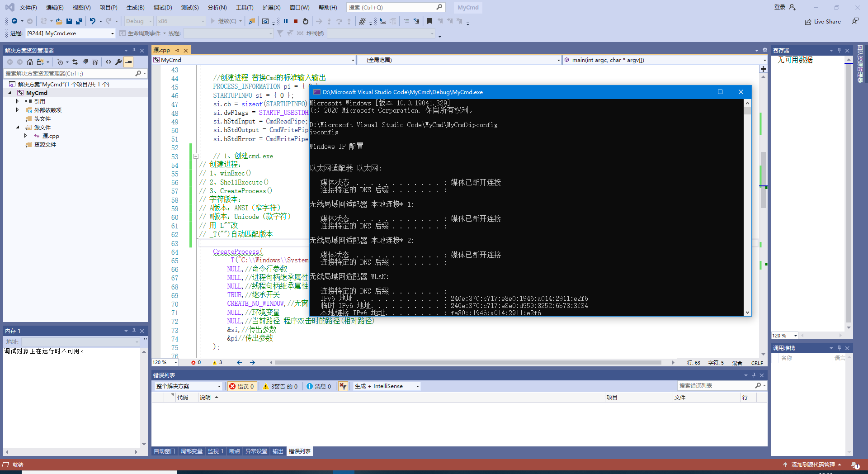Screen dimensions: 868x474
Task: Click the Uncomment Selection icon
Action: click(416, 21)
